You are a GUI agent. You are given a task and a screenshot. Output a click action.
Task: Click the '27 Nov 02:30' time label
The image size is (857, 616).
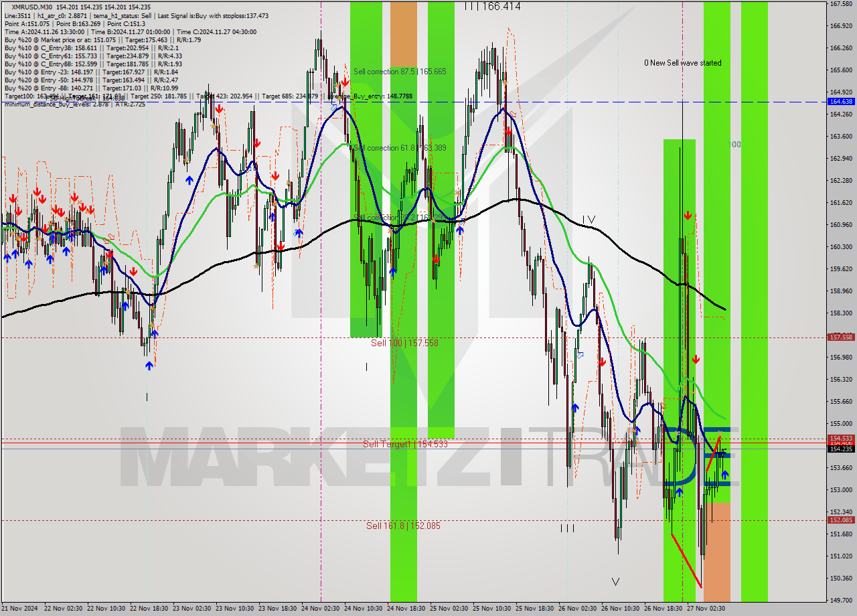coord(706,609)
